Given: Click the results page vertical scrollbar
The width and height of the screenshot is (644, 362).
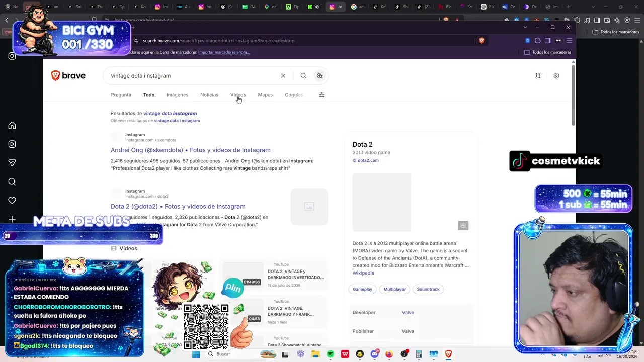Looking at the screenshot, I should (573, 96).
